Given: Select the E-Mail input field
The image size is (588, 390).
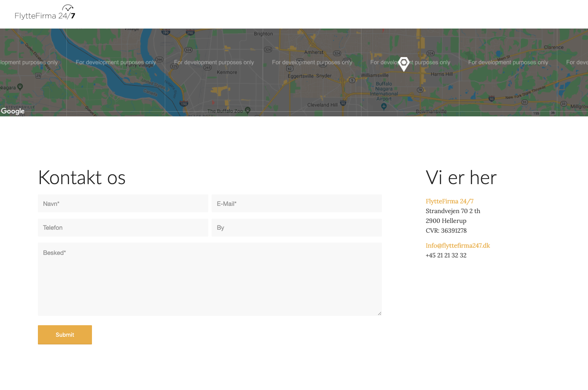Looking at the screenshot, I should [x=296, y=204].
